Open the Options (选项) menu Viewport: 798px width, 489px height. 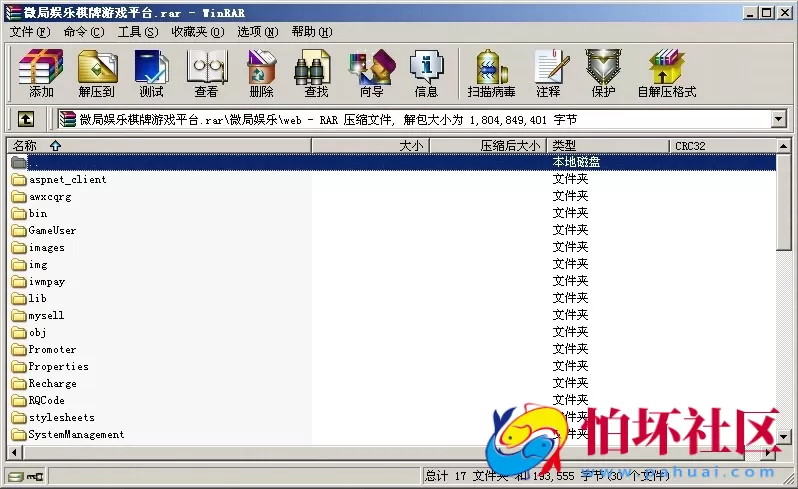[x=258, y=32]
